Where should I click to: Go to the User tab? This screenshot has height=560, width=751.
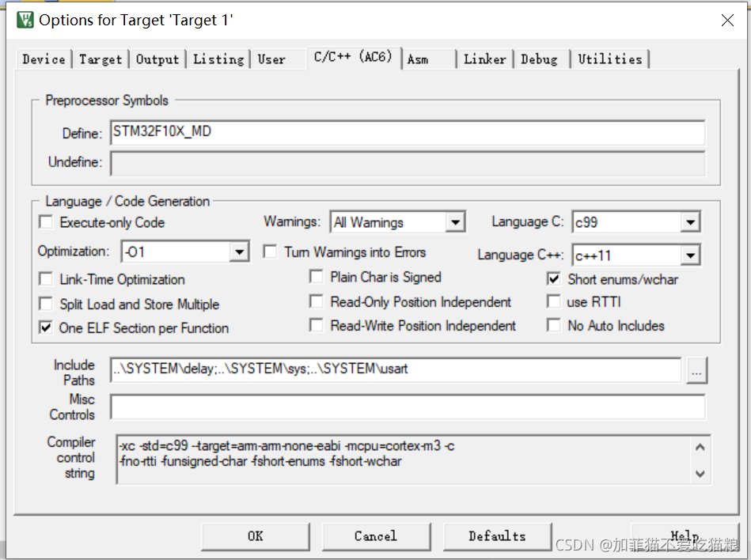(x=271, y=59)
